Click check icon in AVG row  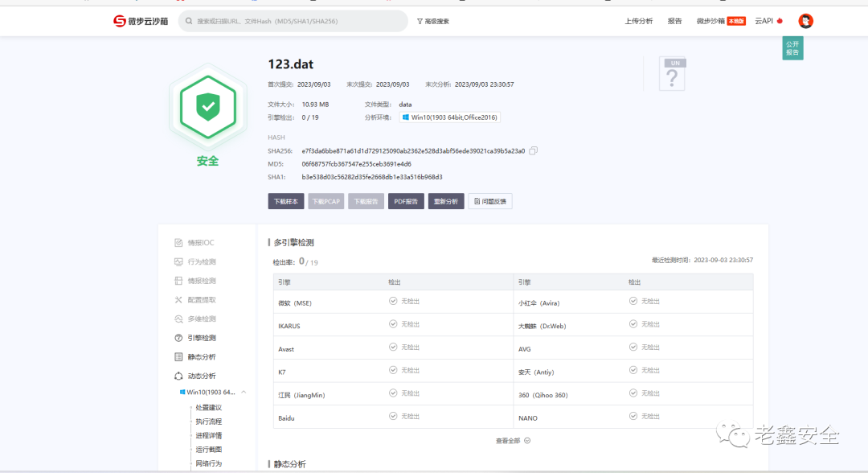coord(633,347)
